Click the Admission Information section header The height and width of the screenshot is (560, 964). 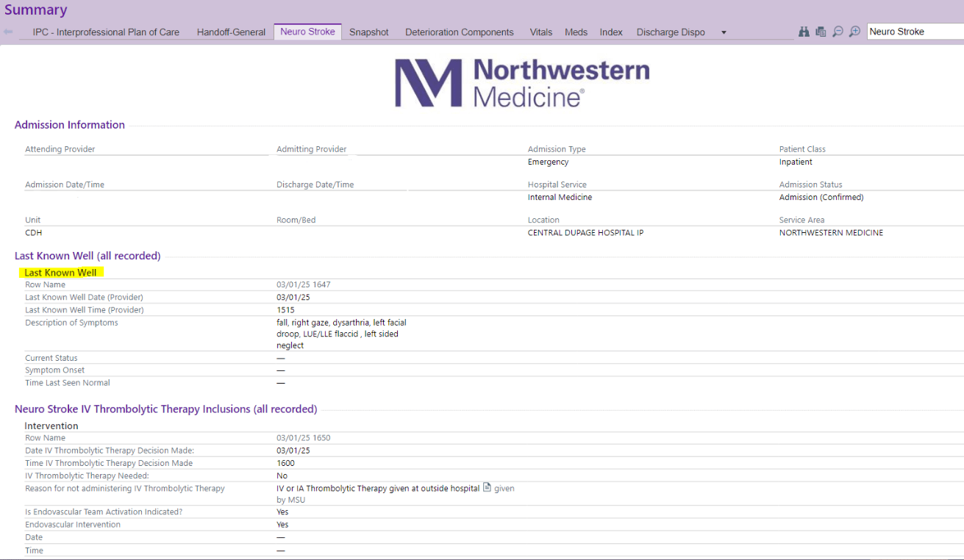[70, 125]
